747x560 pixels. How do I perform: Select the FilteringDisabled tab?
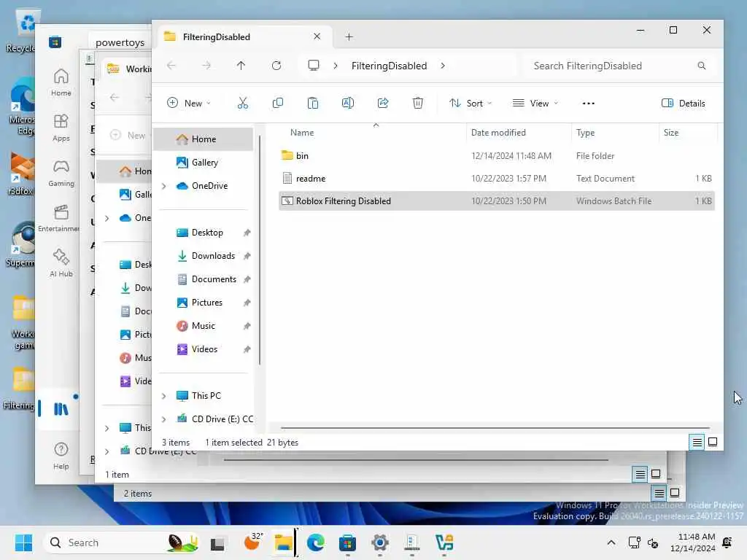[x=244, y=36]
